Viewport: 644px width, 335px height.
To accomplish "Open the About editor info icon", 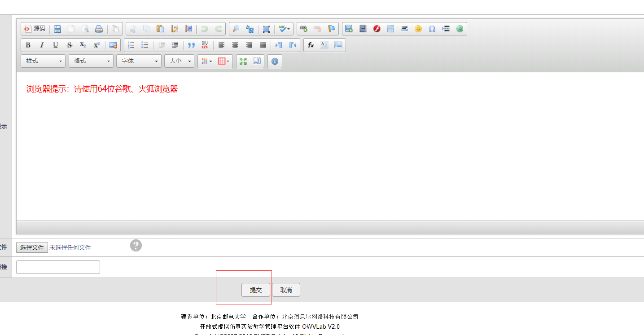I will coord(275,61).
